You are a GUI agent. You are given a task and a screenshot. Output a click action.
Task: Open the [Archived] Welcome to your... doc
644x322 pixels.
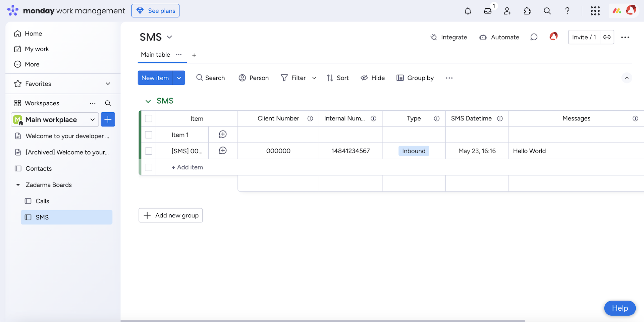[x=67, y=152]
